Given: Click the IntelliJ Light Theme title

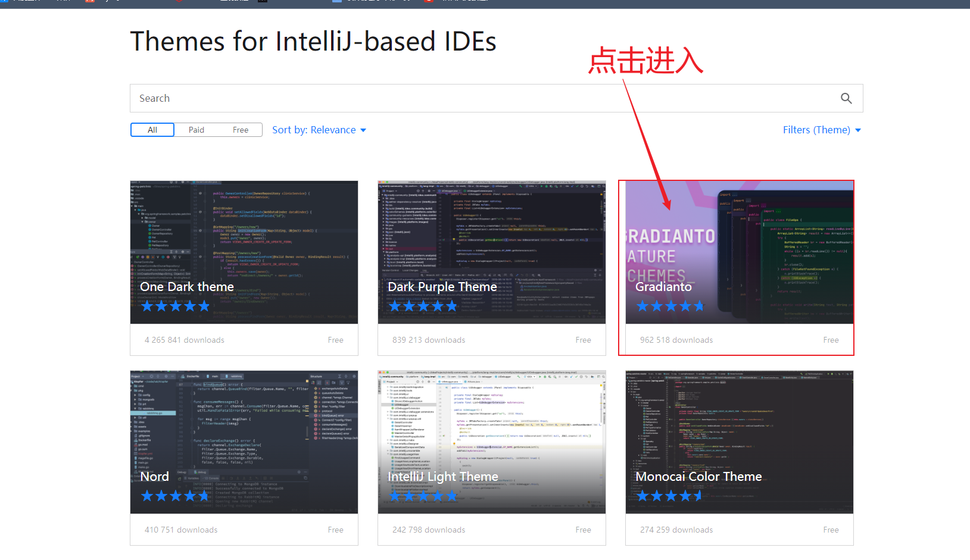Looking at the screenshot, I should point(443,477).
